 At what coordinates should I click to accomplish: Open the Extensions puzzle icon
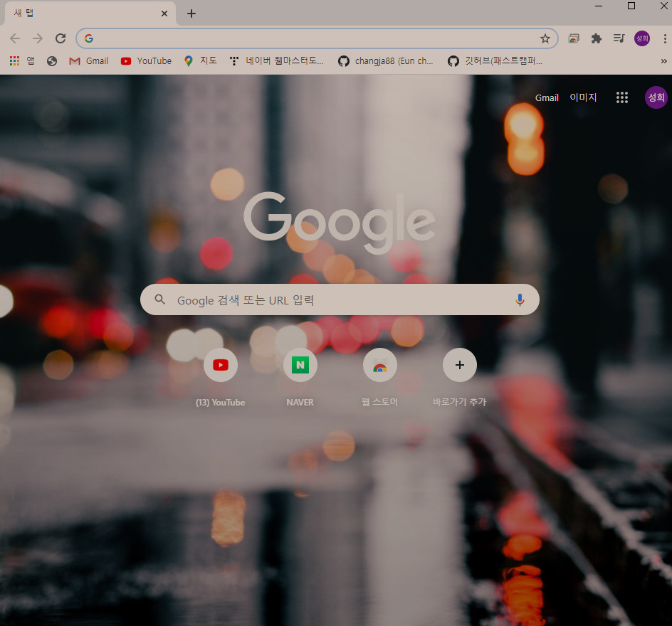click(596, 38)
